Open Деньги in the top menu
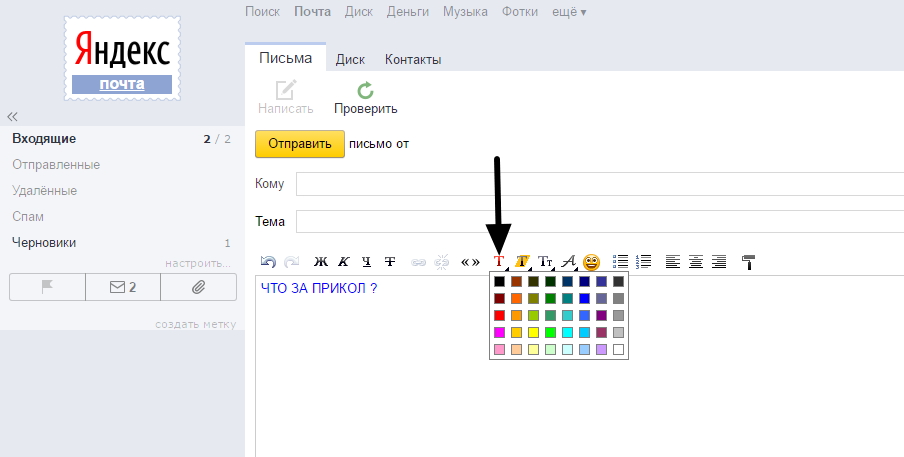904x457 pixels. pos(407,12)
